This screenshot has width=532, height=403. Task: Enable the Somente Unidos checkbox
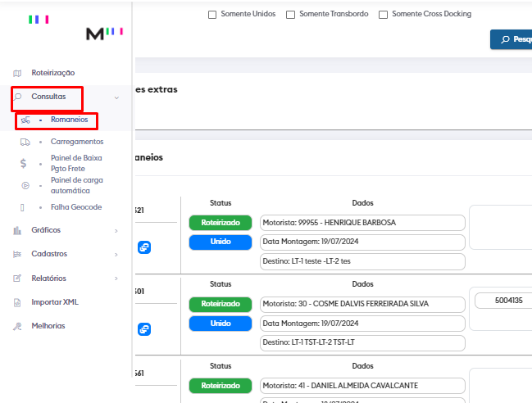pos(212,15)
